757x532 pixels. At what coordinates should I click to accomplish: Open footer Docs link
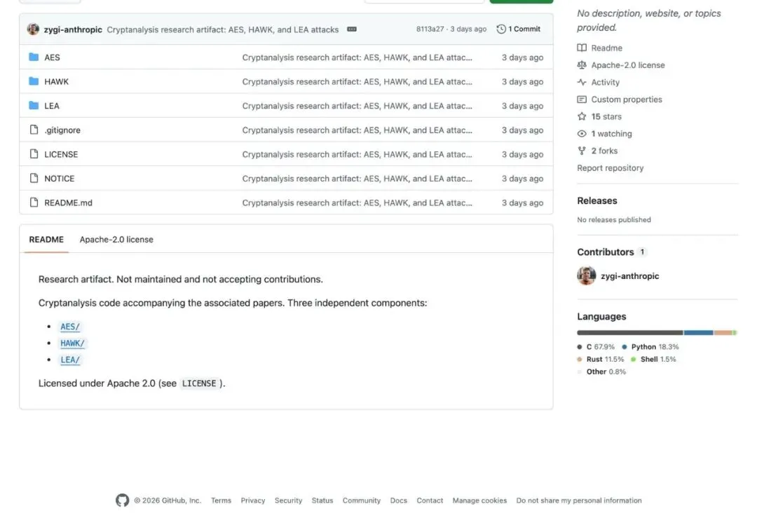399,500
